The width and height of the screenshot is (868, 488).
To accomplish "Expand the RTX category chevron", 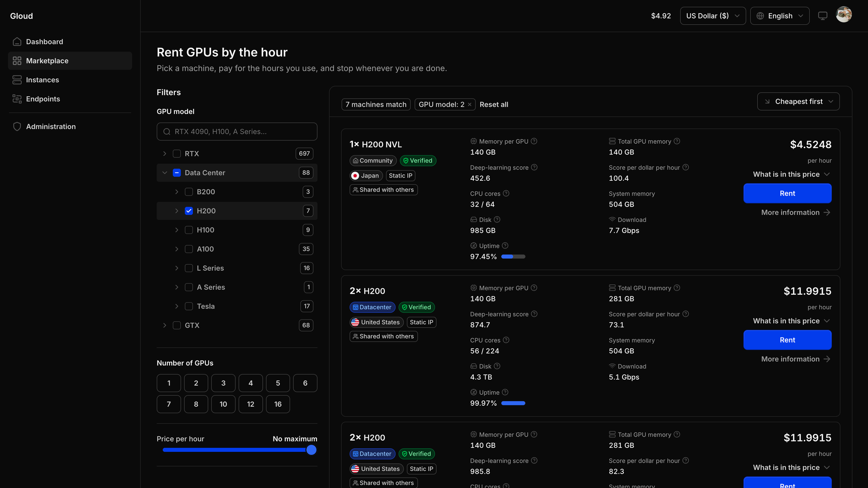I will tap(165, 154).
